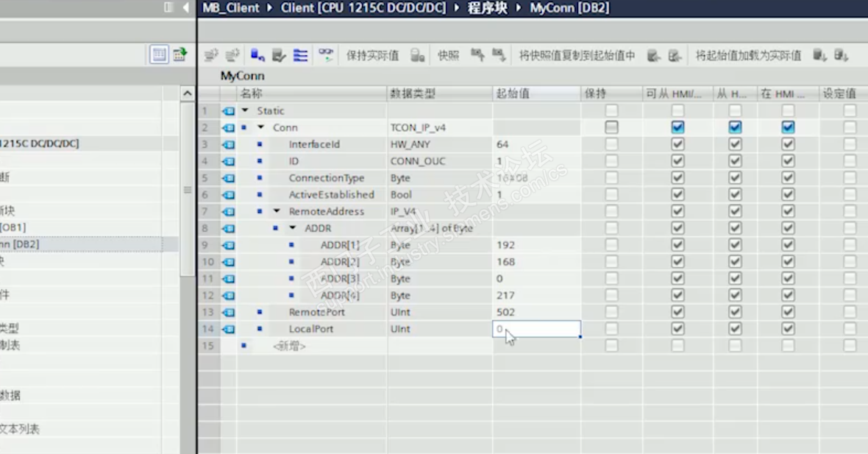Toggle the 可从 HMI checkbox for the LocalPort row
Screen dimensions: 868x454
(x=677, y=328)
